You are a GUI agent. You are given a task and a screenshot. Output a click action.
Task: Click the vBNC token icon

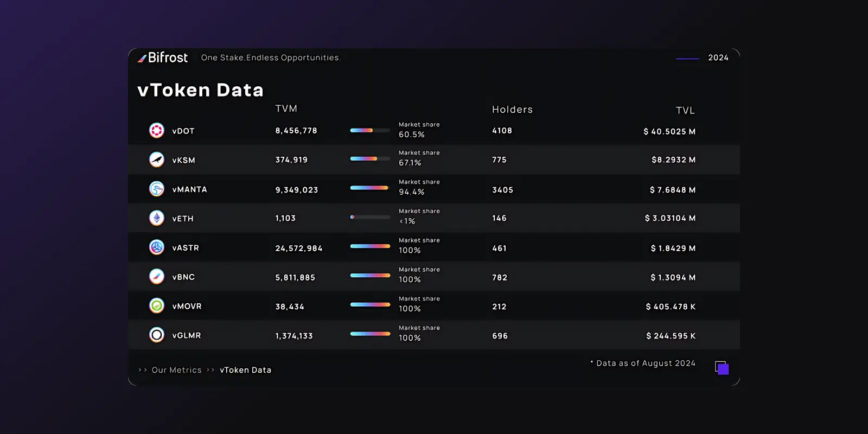coord(157,277)
